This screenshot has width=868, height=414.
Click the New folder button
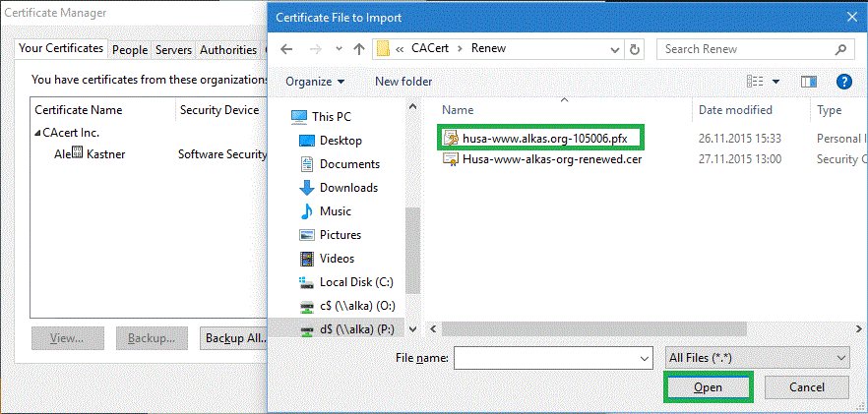point(403,82)
